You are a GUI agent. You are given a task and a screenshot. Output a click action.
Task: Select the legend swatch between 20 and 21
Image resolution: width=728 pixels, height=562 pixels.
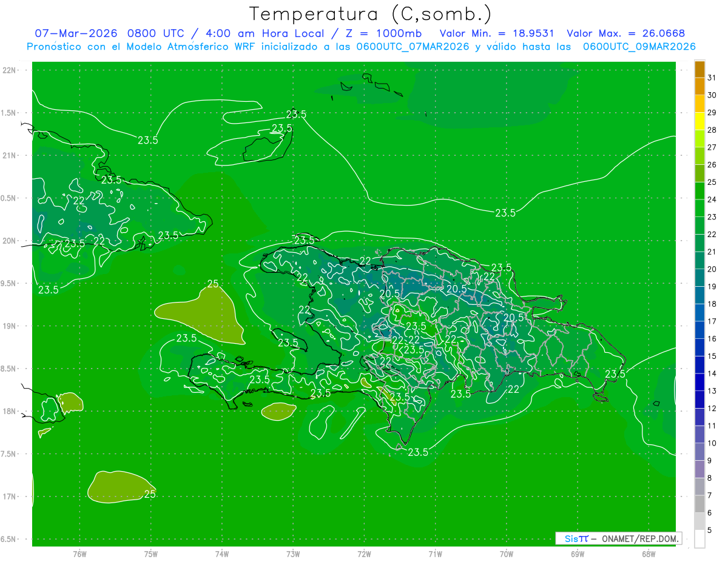click(699, 261)
